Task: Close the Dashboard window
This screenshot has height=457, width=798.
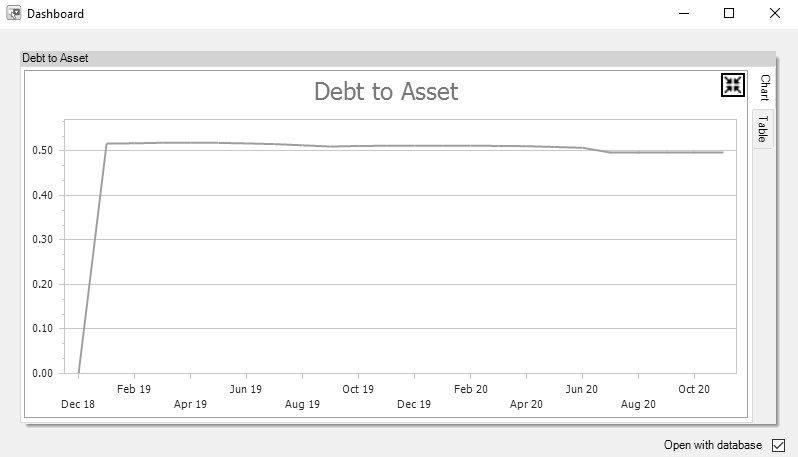Action: [x=775, y=14]
